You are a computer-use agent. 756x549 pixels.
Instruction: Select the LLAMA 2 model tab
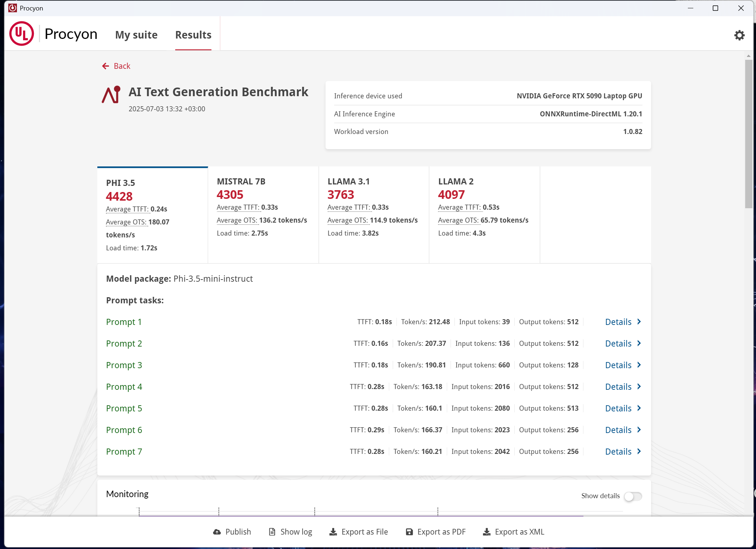[x=485, y=215]
